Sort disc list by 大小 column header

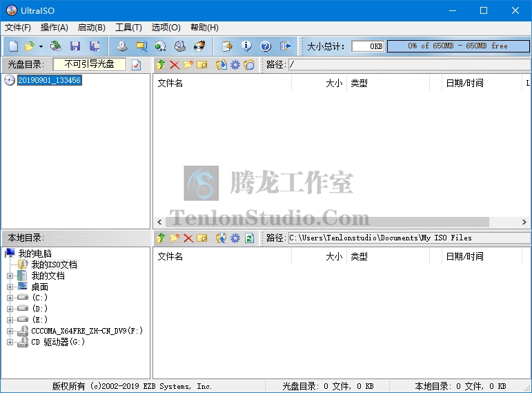[319, 83]
